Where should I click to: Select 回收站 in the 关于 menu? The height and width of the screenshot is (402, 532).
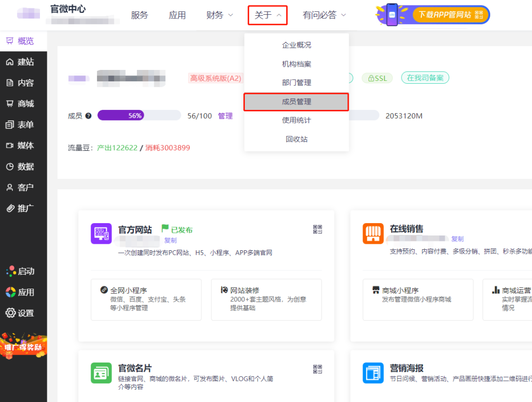click(x=297, y=139)
